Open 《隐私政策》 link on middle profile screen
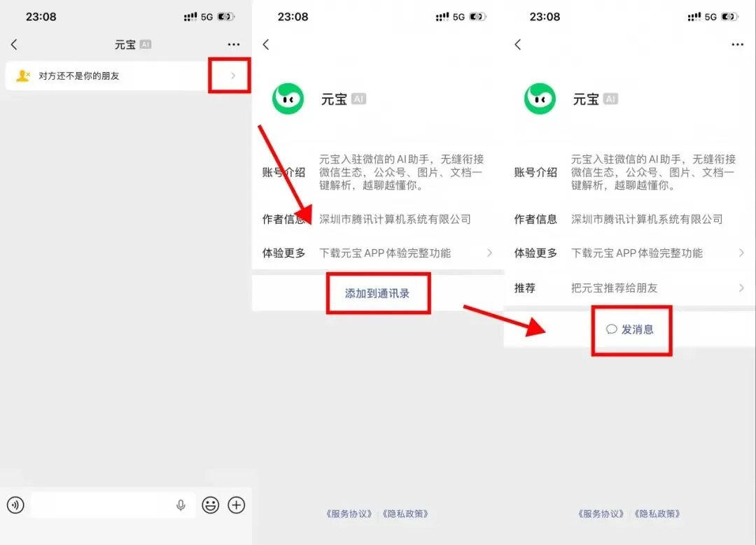Viewport: 756px width, 545px height. pyautogui.click(x=405, y=514)
